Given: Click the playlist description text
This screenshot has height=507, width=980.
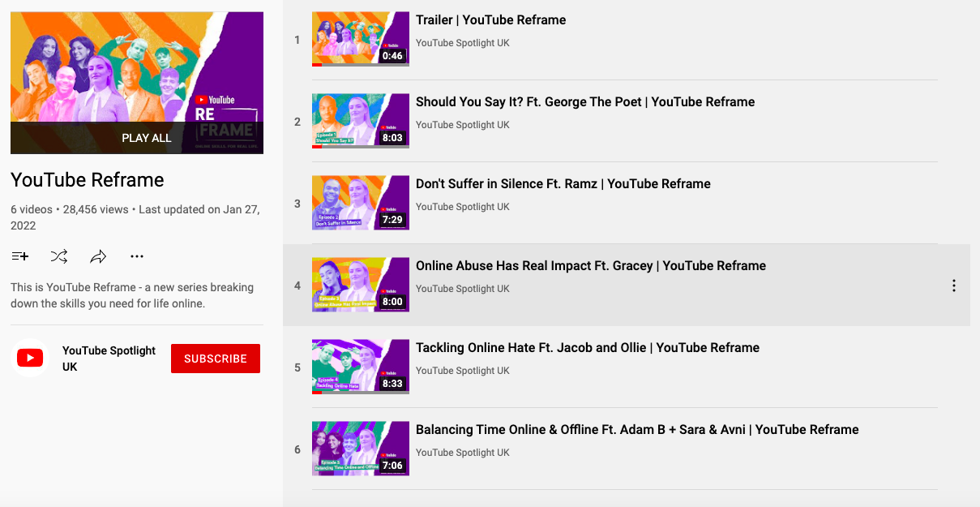Looking at the screenshot, I should point(132,295).
